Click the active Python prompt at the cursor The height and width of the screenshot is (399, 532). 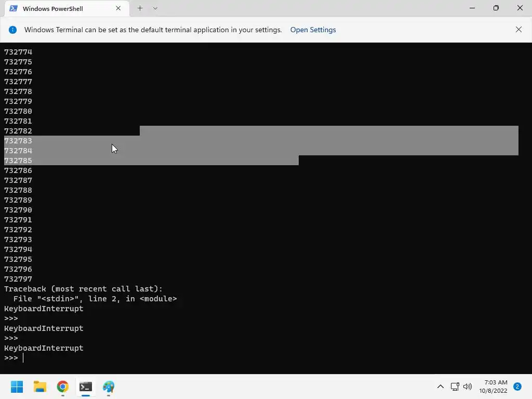click(14, 357)
